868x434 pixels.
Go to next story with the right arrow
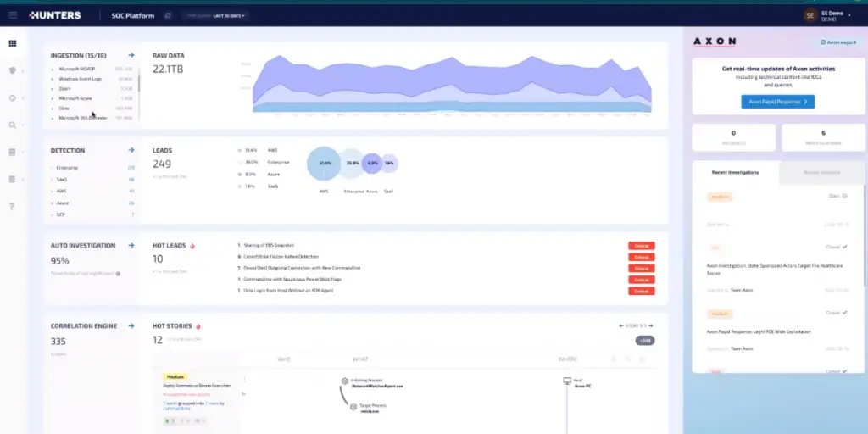pos(650,326)
